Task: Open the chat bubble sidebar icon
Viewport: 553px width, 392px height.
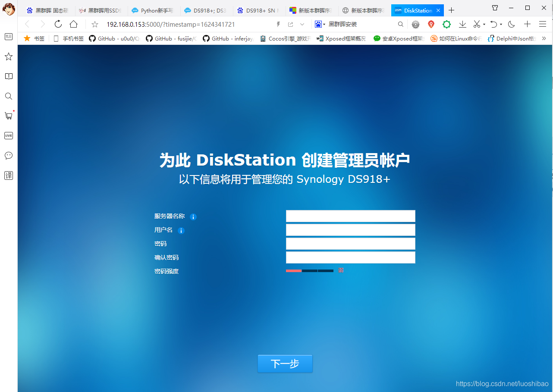Action: point(9,155)
